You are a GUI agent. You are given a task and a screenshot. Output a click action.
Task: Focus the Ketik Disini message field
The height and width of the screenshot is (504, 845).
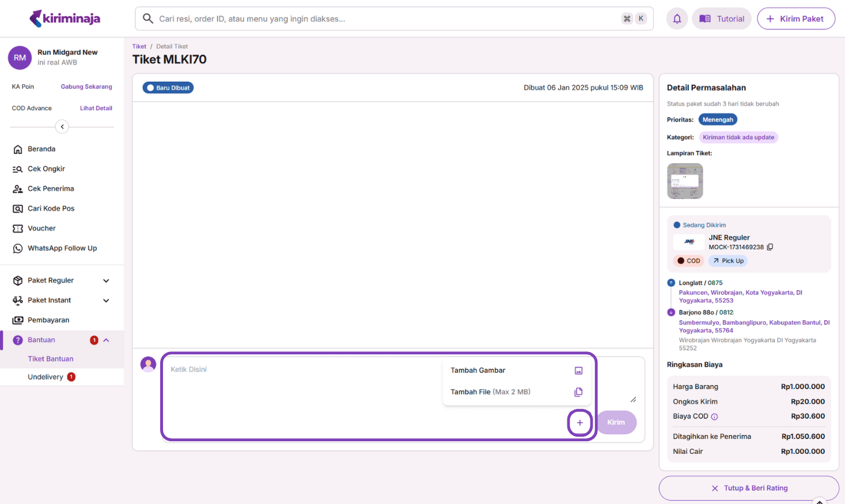click(300, 380)
